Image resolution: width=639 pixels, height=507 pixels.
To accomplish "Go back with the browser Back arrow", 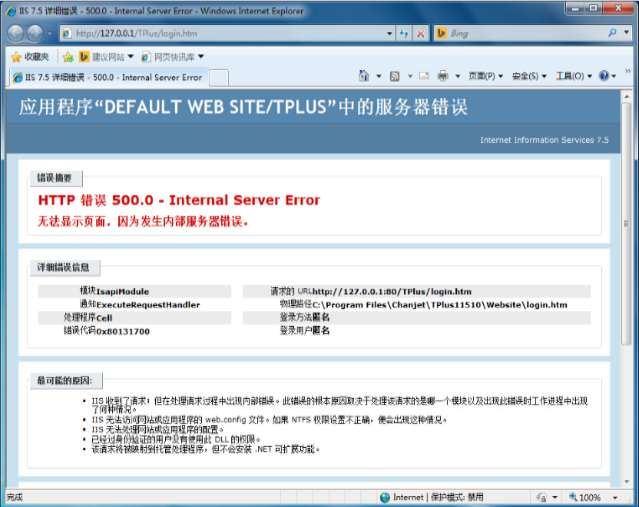I will [15, 33].
